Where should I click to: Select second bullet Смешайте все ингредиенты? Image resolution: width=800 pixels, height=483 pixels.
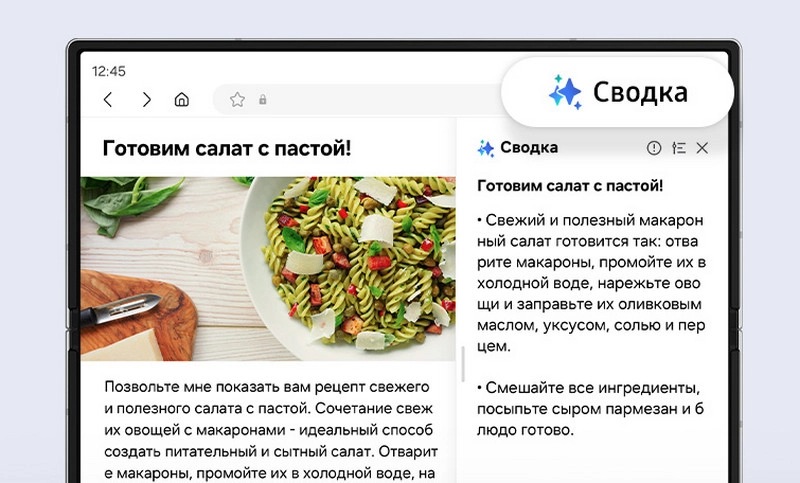(x=590, y=409)
